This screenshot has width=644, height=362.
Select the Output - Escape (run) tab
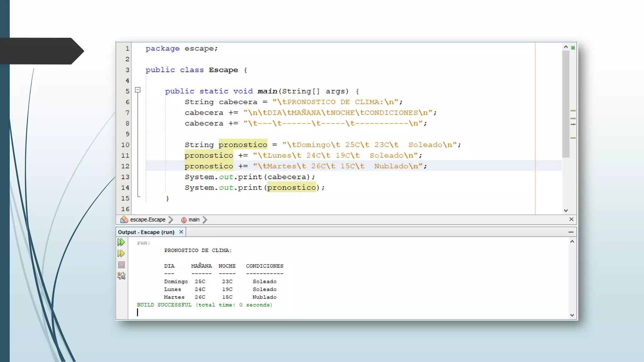[146, 232]
